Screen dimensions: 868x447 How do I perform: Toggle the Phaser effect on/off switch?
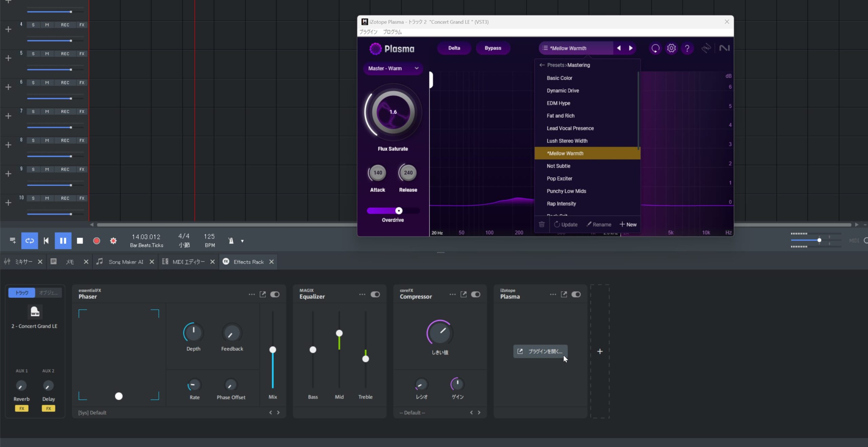coord(275,294)
